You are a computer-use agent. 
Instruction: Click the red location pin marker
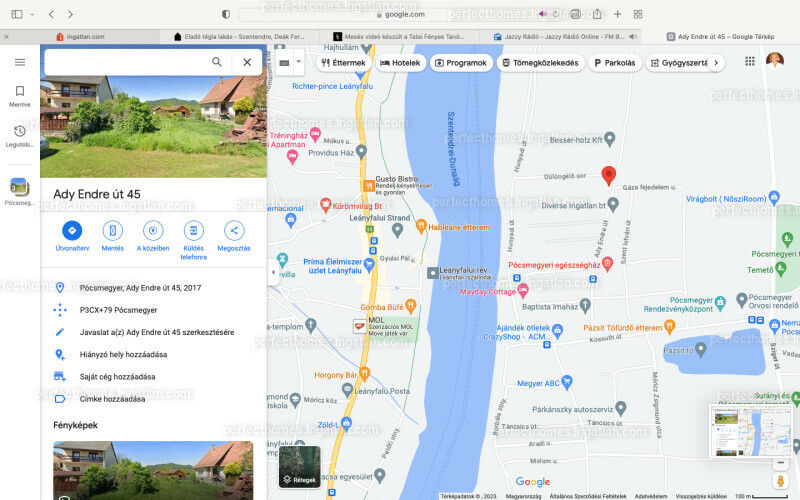[608, 175]
